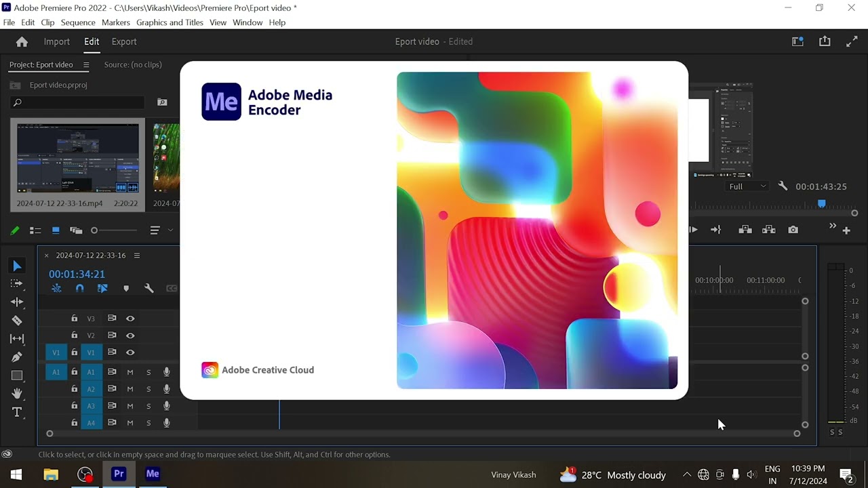Click Go to Out point button
The image size is (868, 488).
(x=715, y=230)
